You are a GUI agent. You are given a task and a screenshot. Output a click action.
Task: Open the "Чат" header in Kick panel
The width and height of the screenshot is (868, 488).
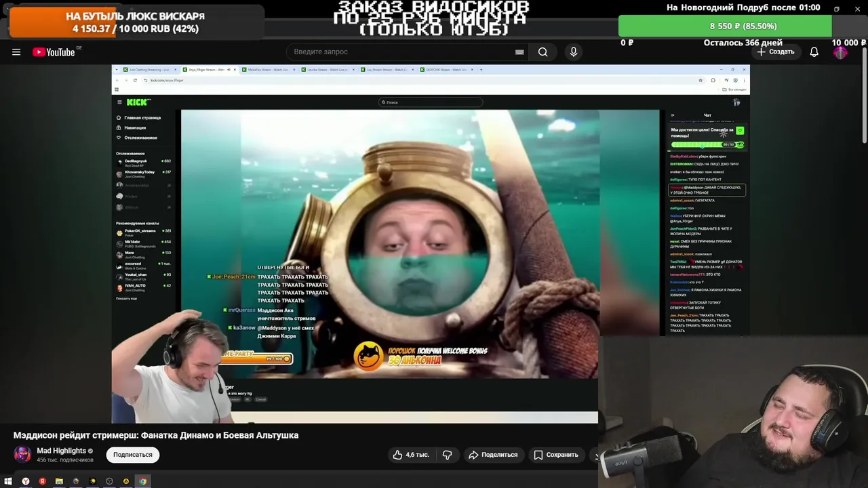point(707,115)
